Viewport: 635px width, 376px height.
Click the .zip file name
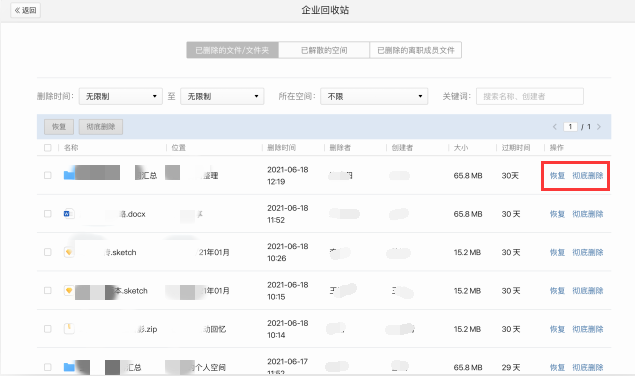tap(147, 329)
